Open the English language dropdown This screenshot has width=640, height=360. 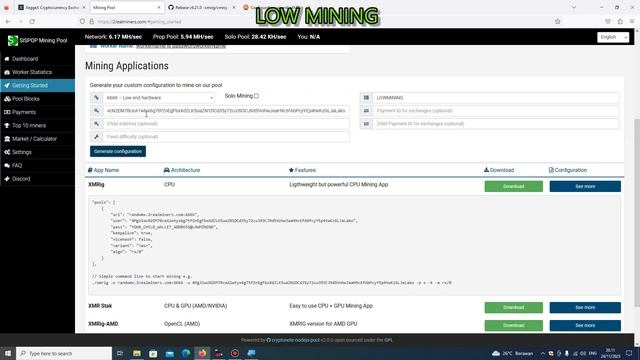(x=613, y=37)
